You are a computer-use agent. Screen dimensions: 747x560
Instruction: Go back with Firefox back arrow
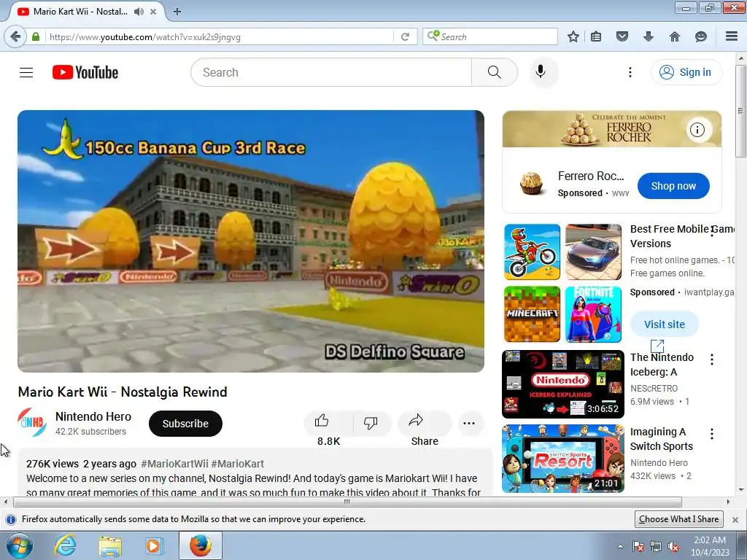click(15, 36)
